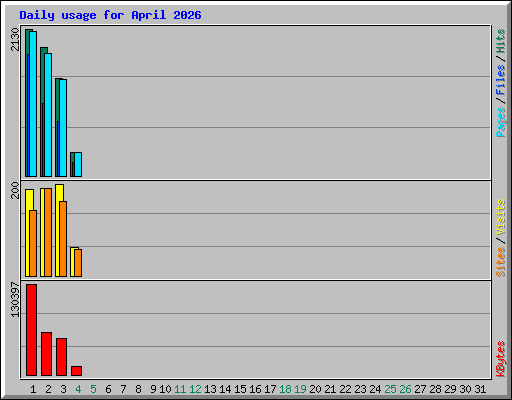Click day label 15 on the x-axis
The width and height of the screenshot is (512, 400).
[240, 389]
